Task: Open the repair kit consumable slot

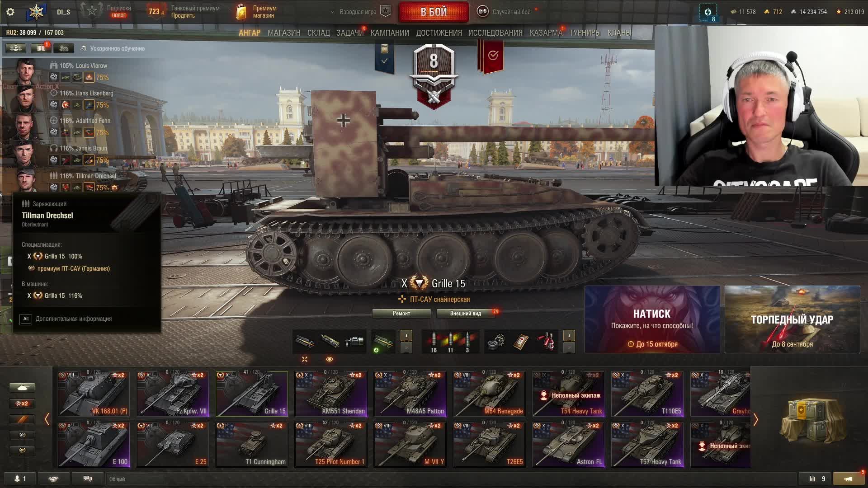Action: (x=497, y=342)
